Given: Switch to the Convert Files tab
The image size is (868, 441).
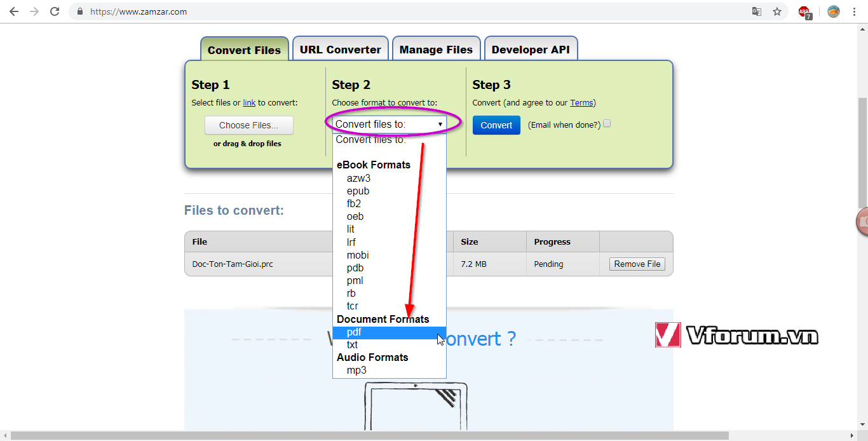Looking at the screenshot, I should coord(244,50).
